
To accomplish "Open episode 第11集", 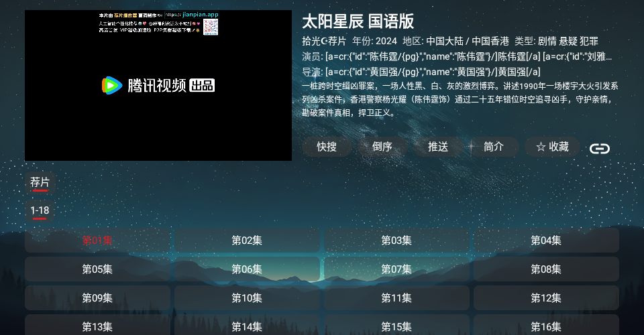I will pos(396,298).
